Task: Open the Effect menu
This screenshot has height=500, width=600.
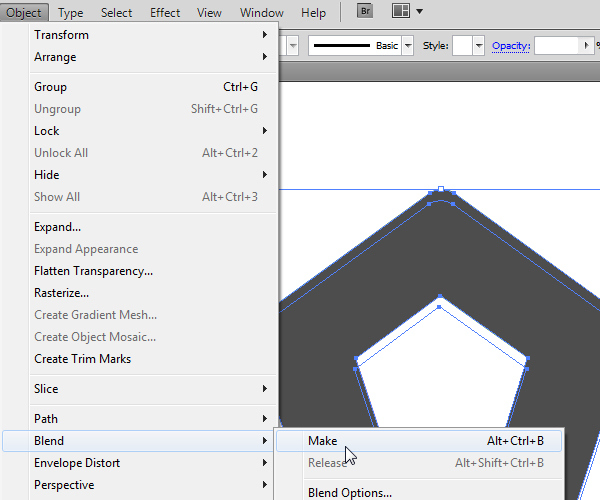Action: [x=165, y=13]
